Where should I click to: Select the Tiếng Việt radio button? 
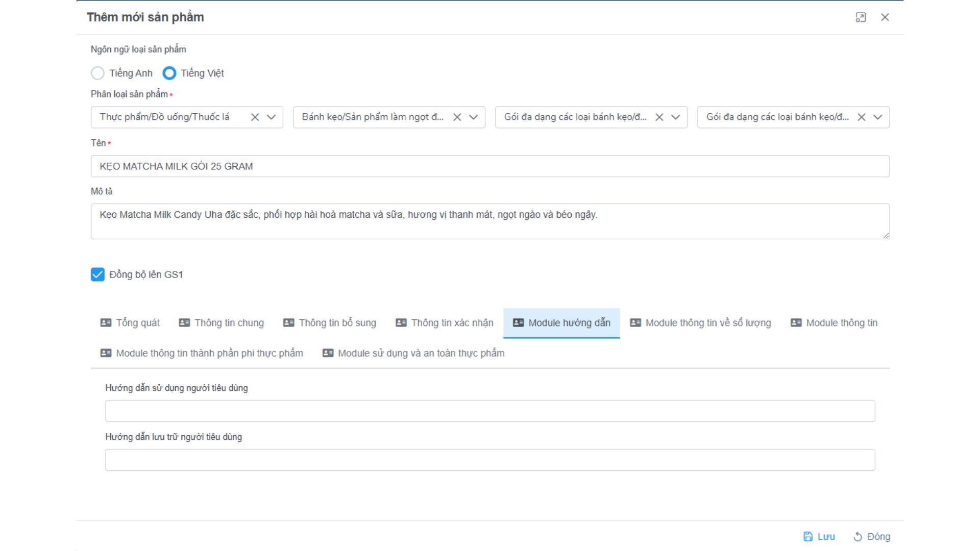point(169,73)
